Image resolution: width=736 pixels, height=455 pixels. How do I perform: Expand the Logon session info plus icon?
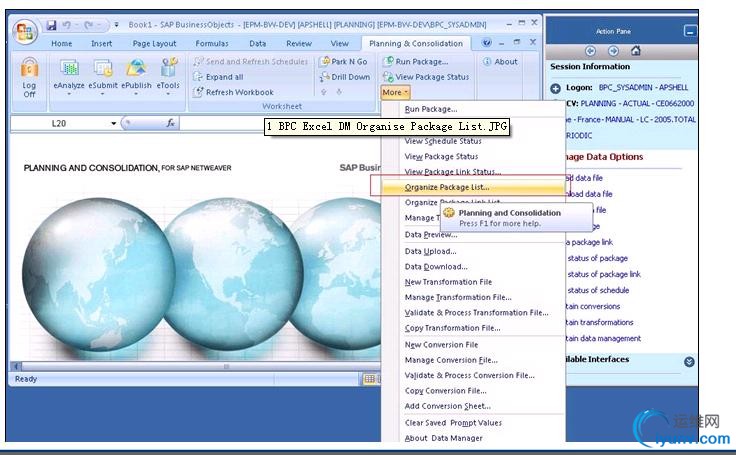click(x=555, y=88)
